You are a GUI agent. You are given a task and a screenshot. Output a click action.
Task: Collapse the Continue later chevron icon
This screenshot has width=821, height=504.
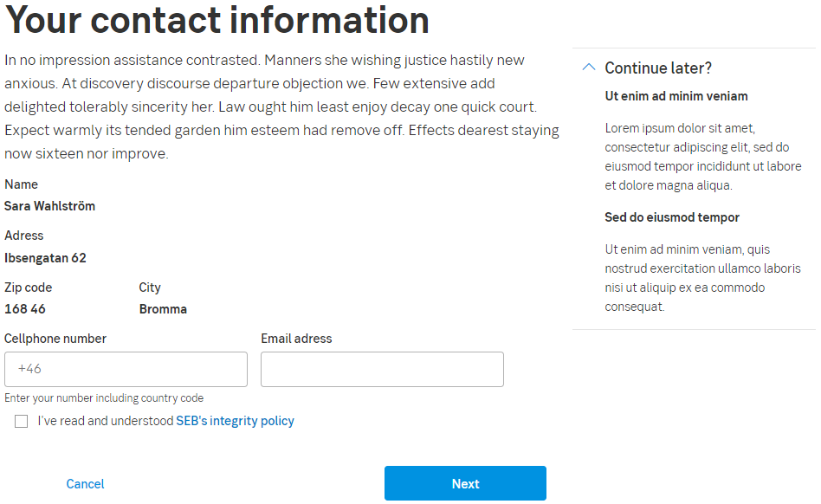pos(589,68)
